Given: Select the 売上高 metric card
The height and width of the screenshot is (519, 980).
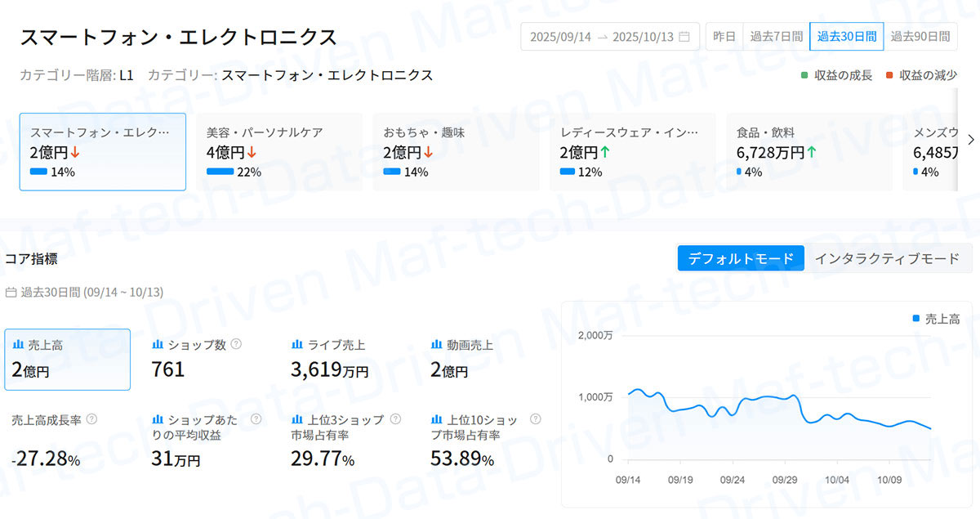Looking at the screenshot, I should point(67,360).
